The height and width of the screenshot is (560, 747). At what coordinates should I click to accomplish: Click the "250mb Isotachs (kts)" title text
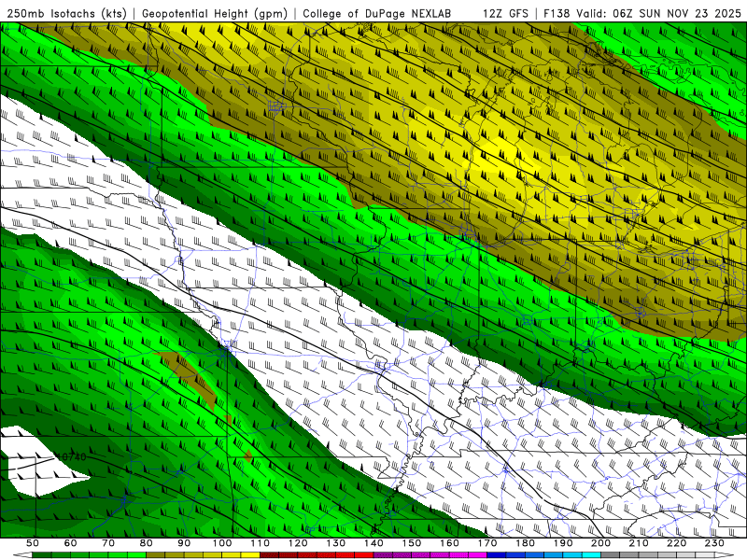tap(67, 13)
